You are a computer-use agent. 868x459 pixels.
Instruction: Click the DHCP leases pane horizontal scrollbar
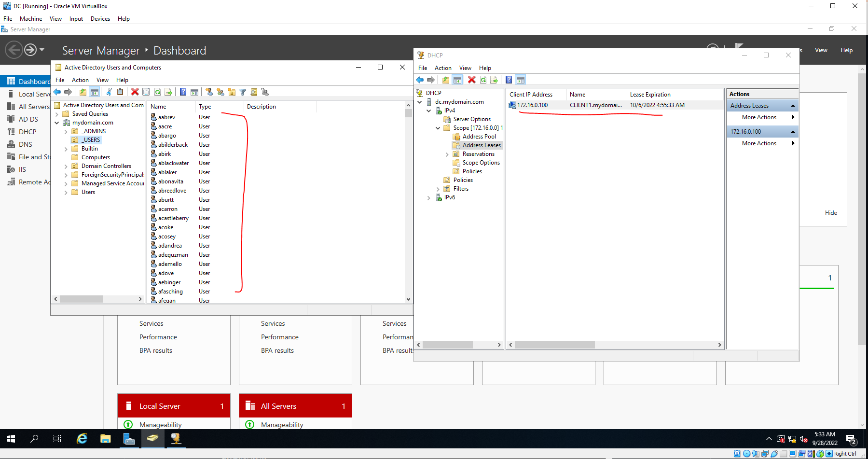click(554, 345)
